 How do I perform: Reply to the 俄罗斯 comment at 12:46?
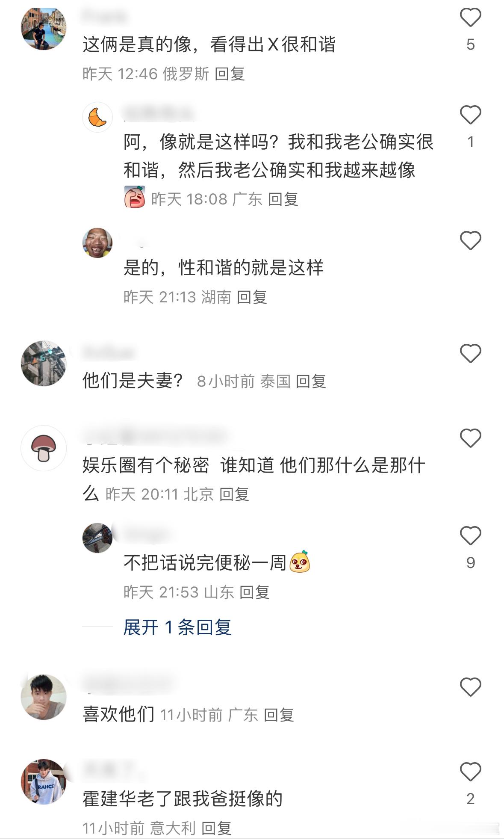click(230, 74)
